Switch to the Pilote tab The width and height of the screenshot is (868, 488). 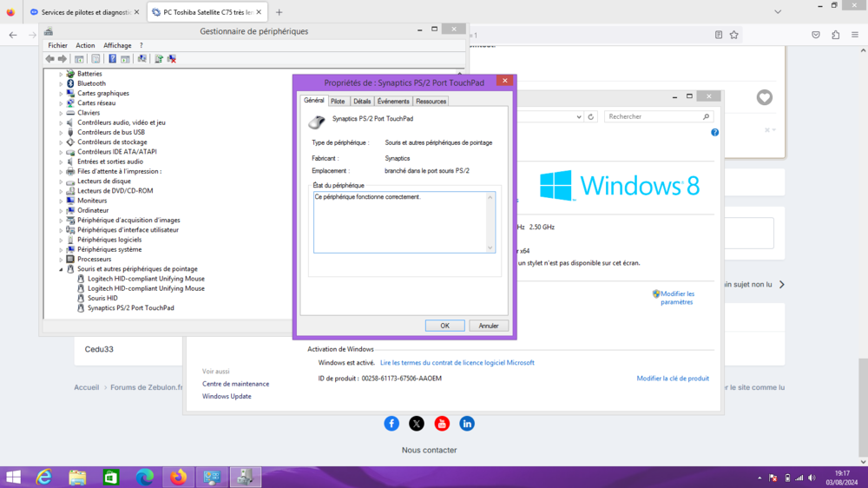[x=338, y=101]
